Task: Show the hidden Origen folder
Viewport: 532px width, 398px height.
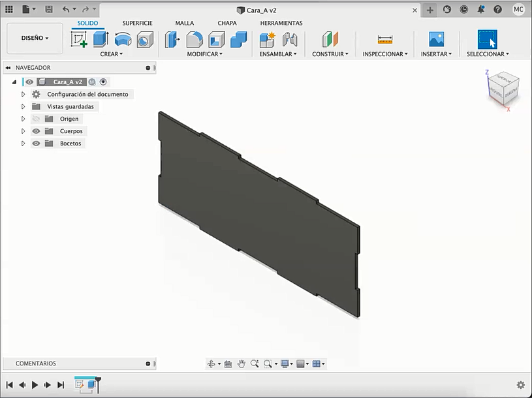Action: [36, 119]
